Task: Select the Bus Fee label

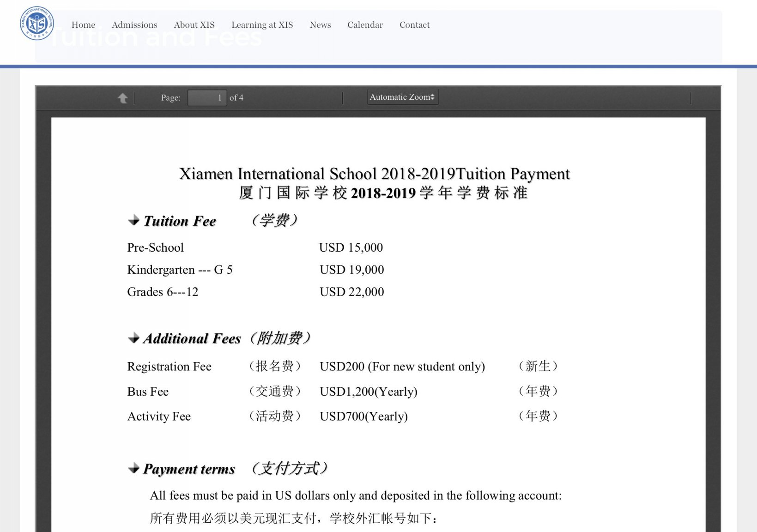Action: point(148,392)
